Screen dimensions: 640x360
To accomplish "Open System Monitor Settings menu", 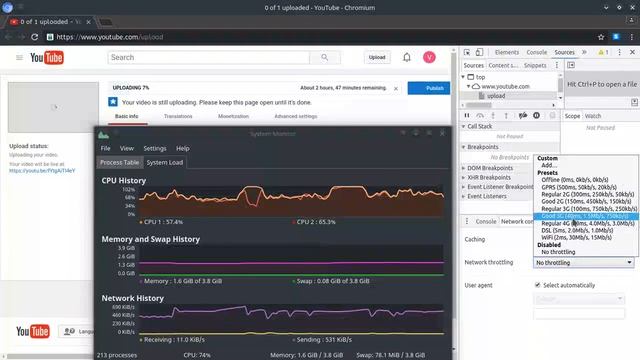I will pos(155,149).
